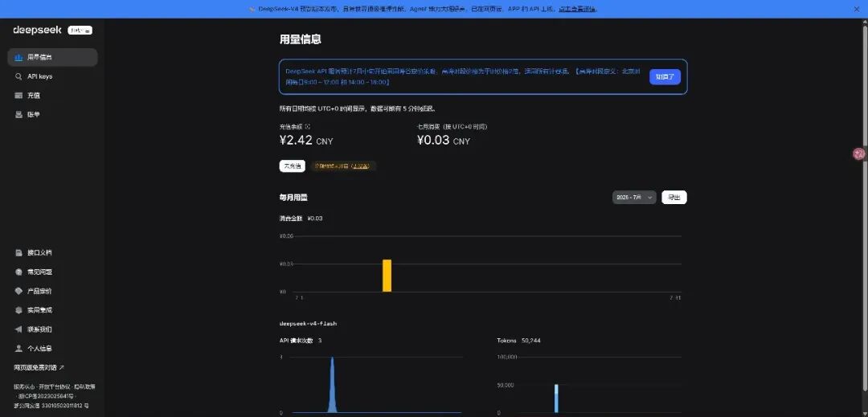868x417 pixels.
Task: Click the 导出 export button
Action: pos(674,198)
